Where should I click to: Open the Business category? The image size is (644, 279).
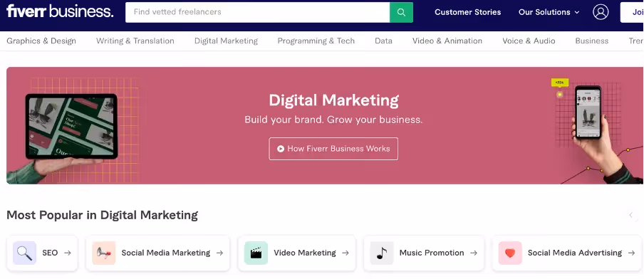[592, 41]
